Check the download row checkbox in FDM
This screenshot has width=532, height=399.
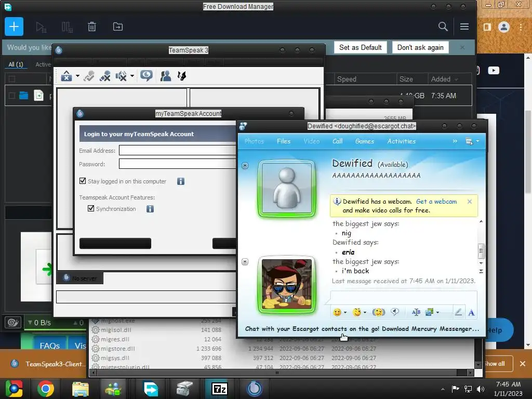[x=12, y=96]
